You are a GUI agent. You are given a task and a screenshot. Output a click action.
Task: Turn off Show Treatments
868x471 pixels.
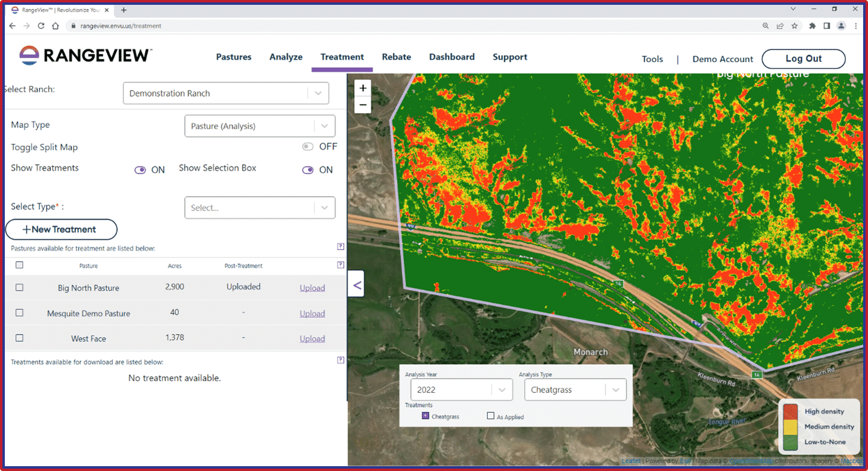[x=140, y=169]
